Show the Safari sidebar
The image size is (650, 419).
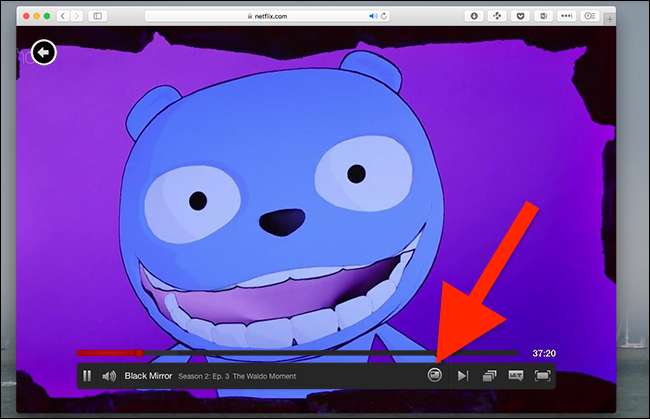click(98, 16)
